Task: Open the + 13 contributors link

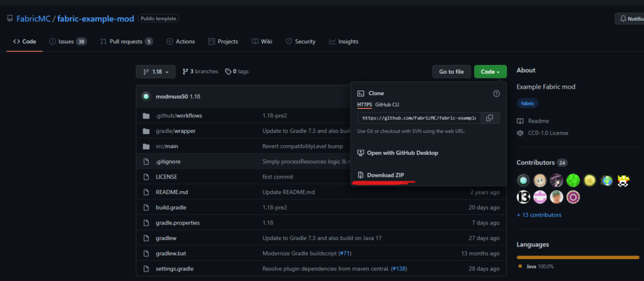Action: [x=539, y=215]
